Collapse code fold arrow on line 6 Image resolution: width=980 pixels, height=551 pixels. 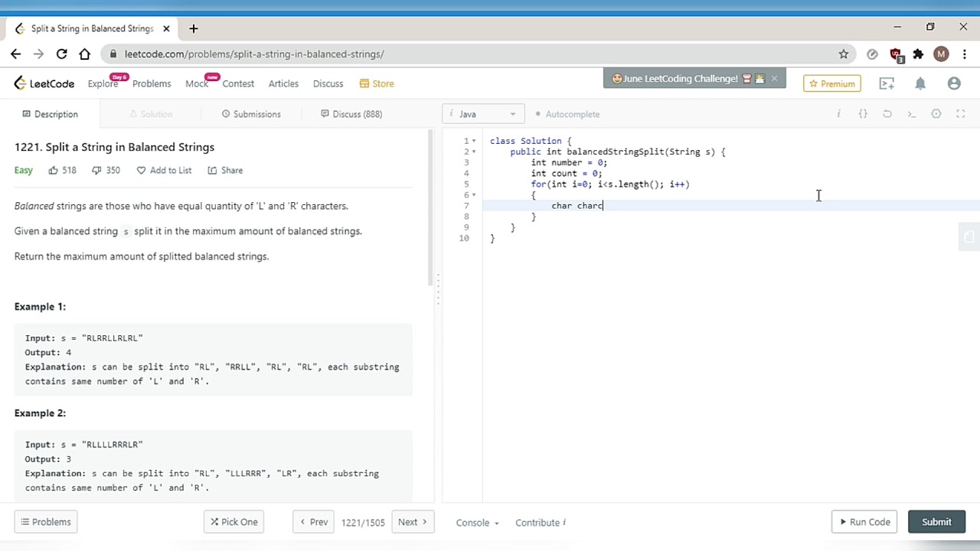click(x=474, y=194)
